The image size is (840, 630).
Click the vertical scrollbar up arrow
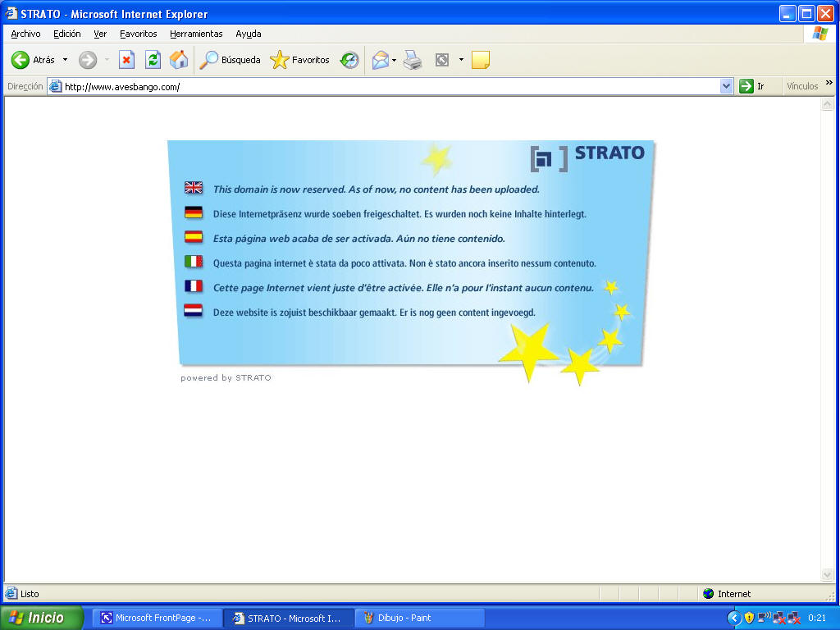point(828,104)
